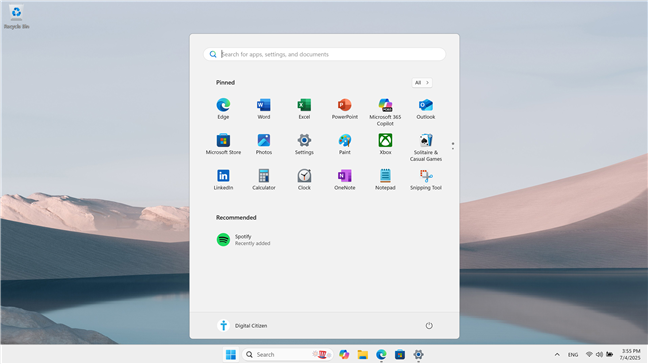The image size is (648, 364).
Task: Open the Clock app
Action: click(x=304, y=179)
